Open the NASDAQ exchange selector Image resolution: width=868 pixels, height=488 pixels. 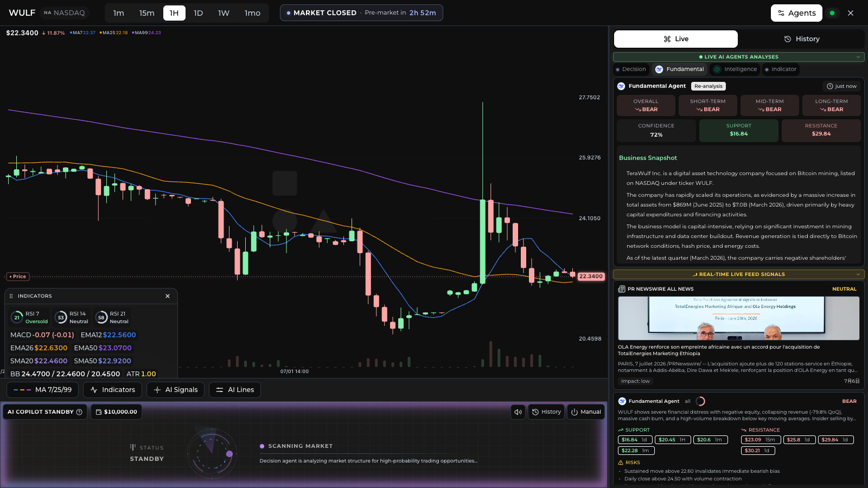coord(65,13)
